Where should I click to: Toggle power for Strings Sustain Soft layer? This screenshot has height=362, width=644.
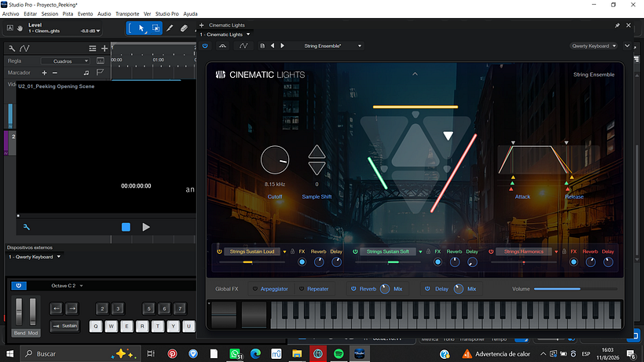tap(355, 251)
